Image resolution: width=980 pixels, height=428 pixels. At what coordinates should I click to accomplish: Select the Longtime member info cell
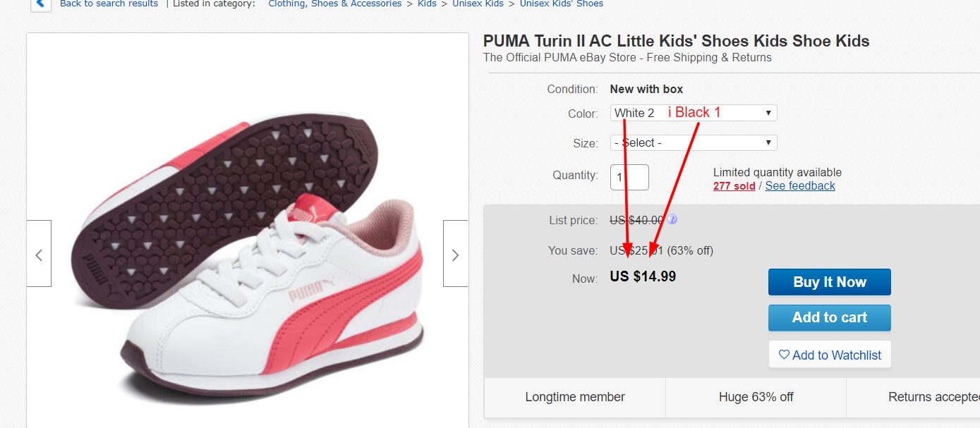coord(575,397)
